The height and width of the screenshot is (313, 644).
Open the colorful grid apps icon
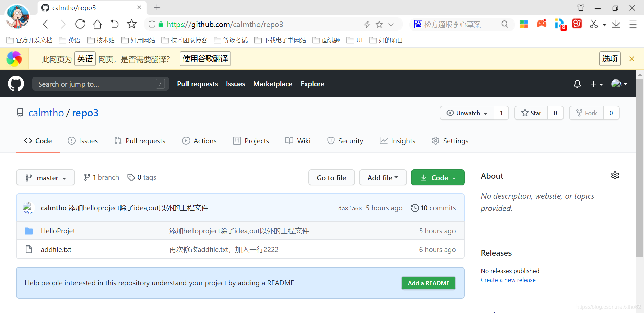[x=524, y=24]
